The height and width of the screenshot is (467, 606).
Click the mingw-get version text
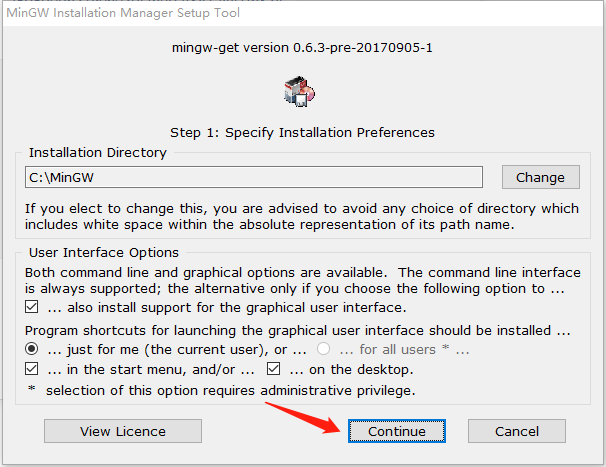(x=302, y=46)
